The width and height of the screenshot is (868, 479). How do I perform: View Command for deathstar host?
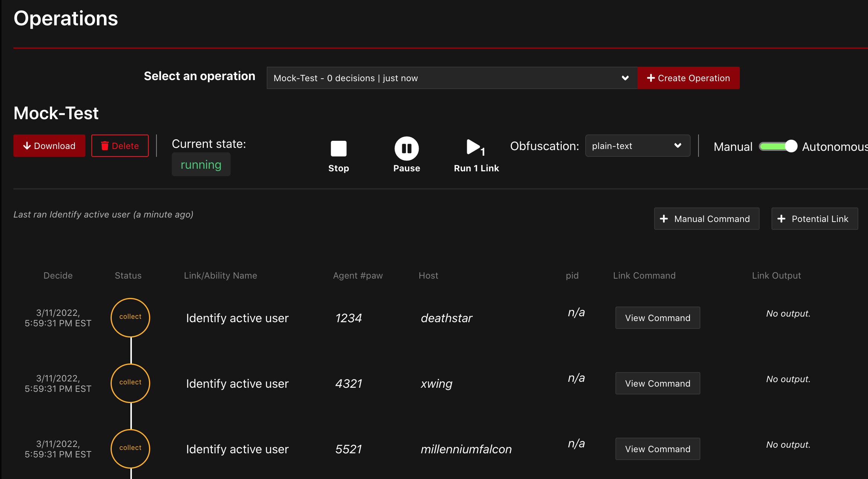(658, 318)
